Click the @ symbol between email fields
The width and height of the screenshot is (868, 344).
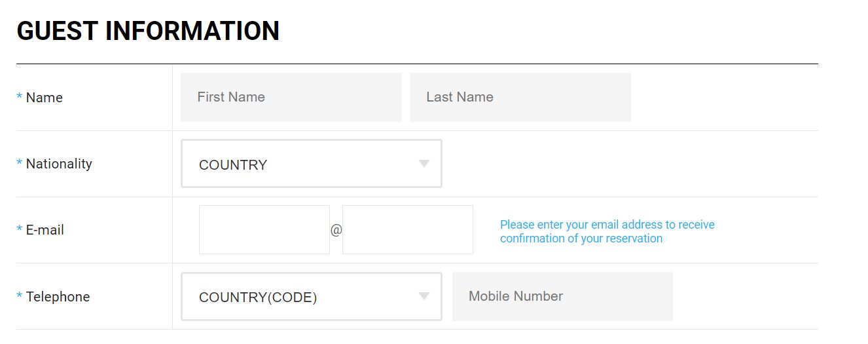coord(336,231)
